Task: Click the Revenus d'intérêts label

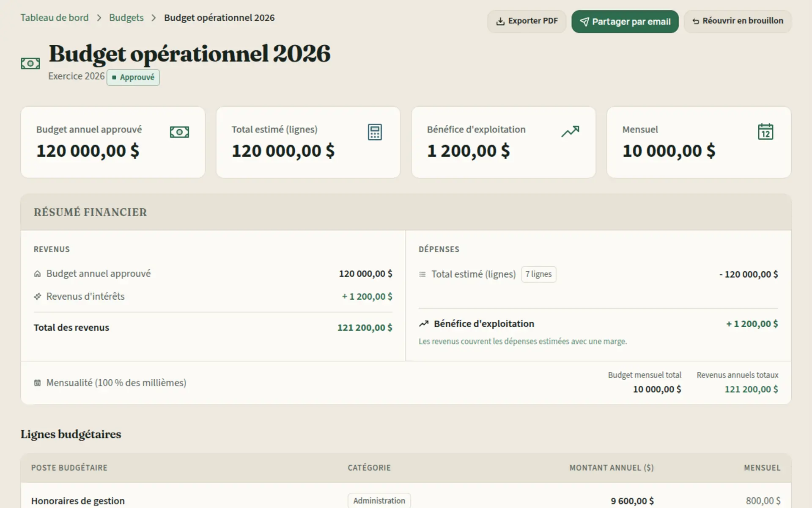Action: coord(85,296)
